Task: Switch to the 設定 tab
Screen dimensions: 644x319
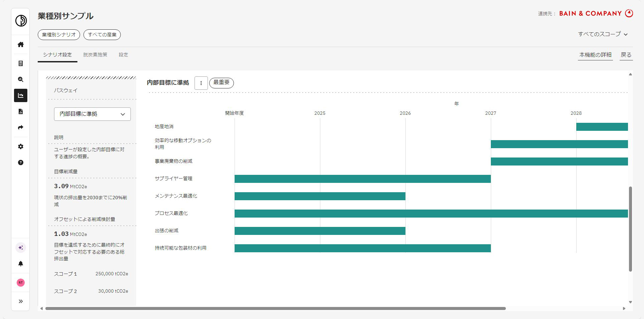Action: pyautogui.click(x=123, y=55)
